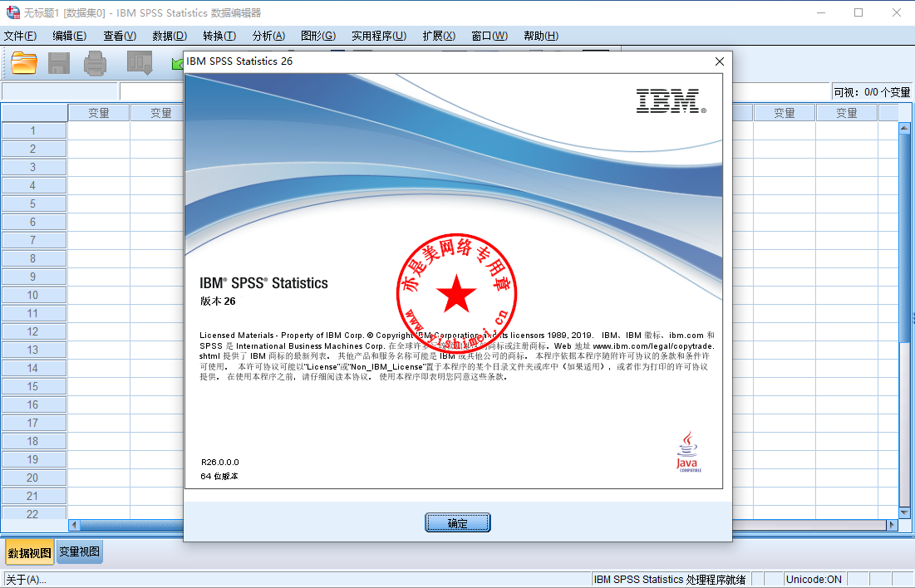
Task: Click the R26.0.0.0 version text in dialog
Action: coord(220,462)
